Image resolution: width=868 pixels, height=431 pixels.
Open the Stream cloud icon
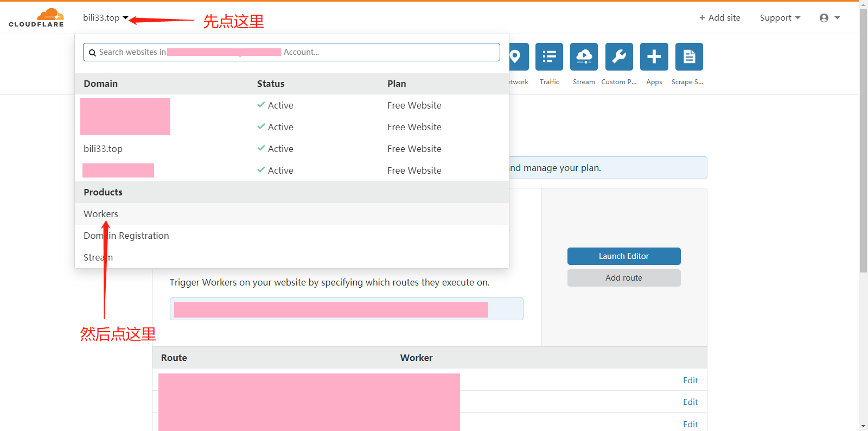click(584, 57)
